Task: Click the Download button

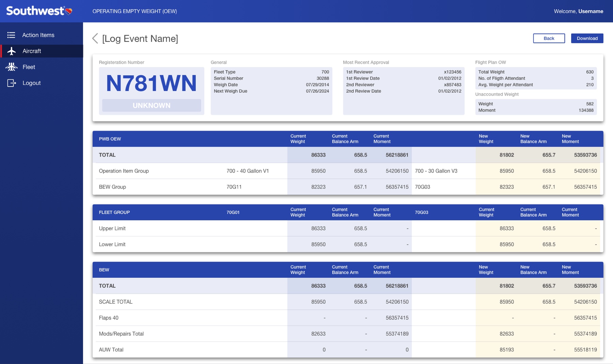Action: coord(587,38)
